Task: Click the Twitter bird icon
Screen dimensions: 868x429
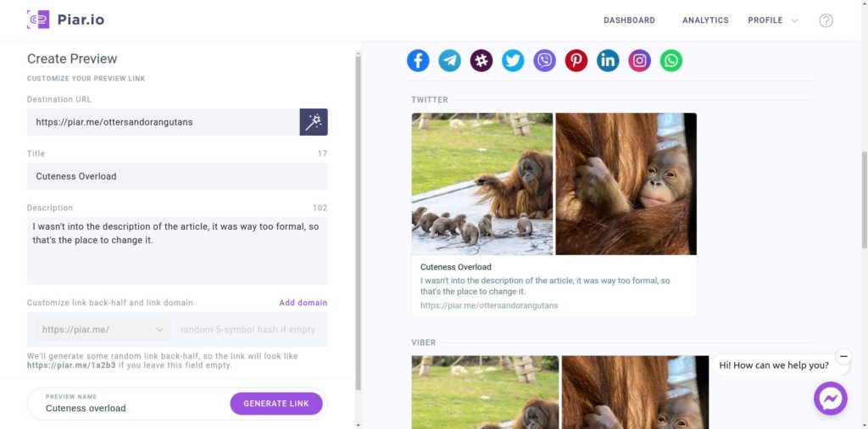Action: pos(513,60)
